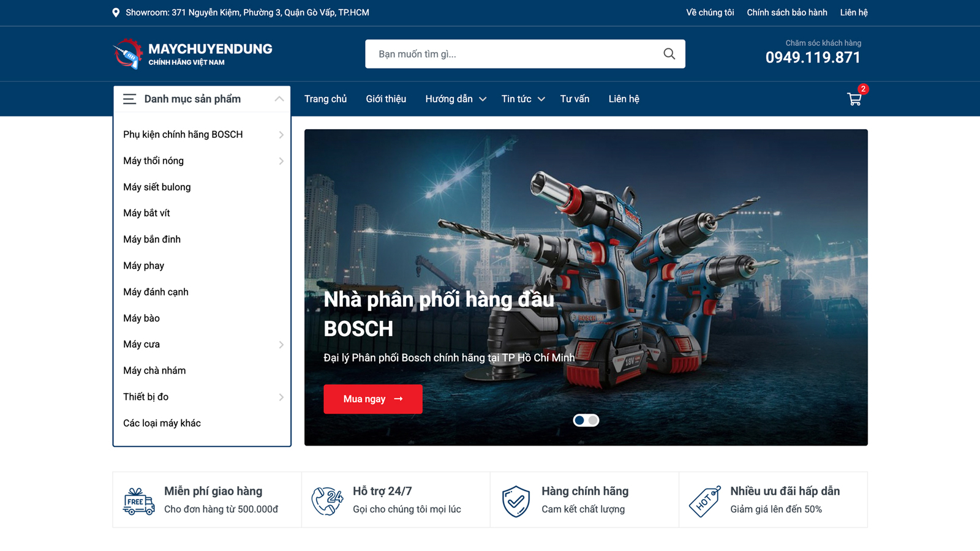Open the Tư vấn menu item

point(575,99)
